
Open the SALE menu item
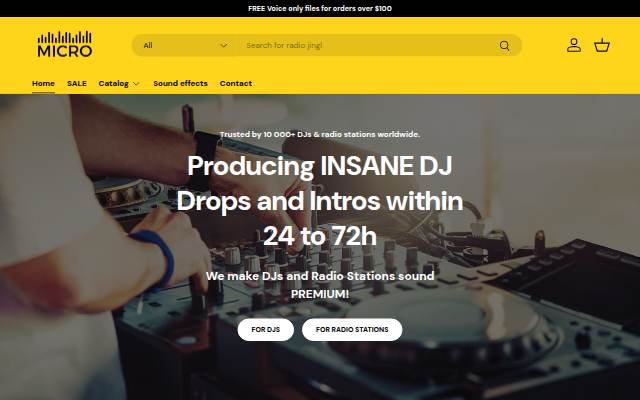pyautogui.click(x=77, y=83)
